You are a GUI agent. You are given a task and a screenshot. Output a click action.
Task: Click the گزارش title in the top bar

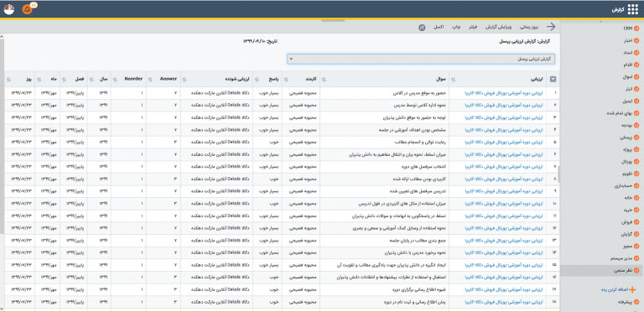tap(618, 9)
